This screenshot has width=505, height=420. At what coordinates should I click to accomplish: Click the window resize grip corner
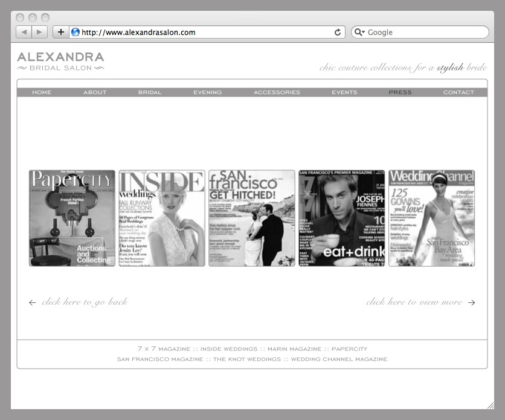[490, 406]
